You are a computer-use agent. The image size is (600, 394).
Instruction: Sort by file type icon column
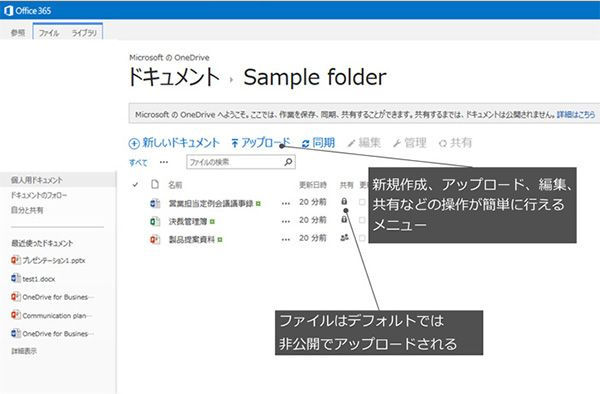(x=155, y=184)
